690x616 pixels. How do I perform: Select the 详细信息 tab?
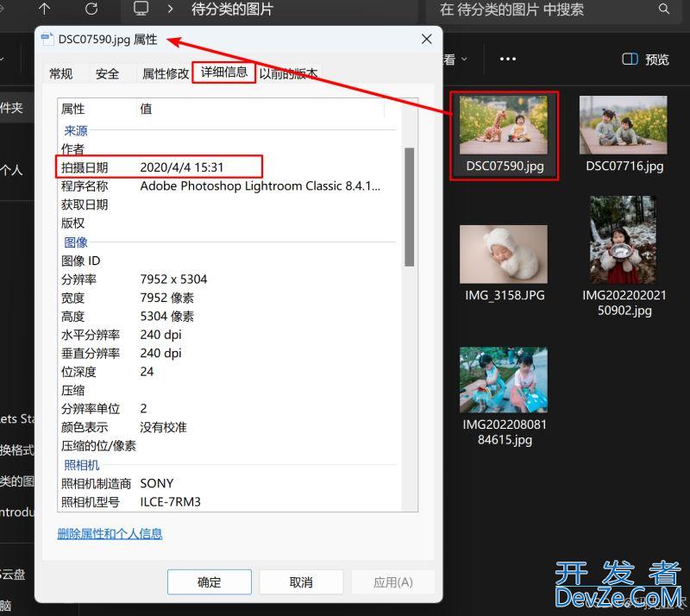(224, 72)
